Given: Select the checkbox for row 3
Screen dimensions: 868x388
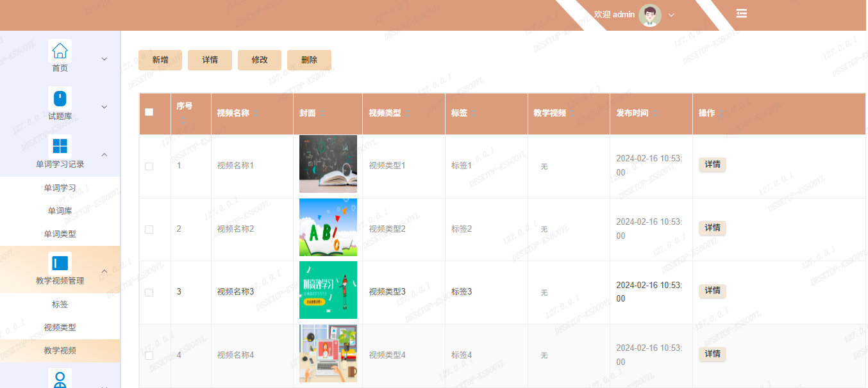Looking at the screenshot, I should click(149, 293).
